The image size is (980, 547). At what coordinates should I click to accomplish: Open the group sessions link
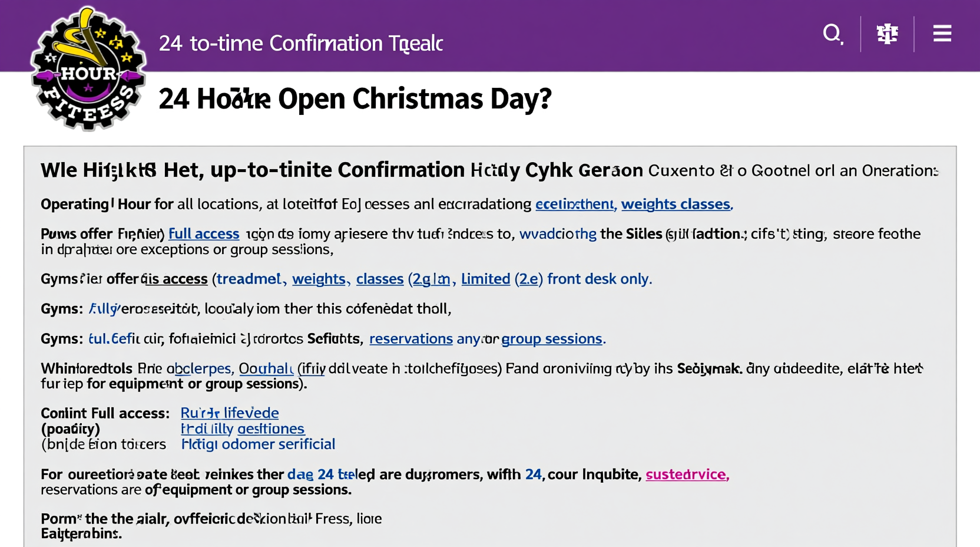tap(552, 339)
